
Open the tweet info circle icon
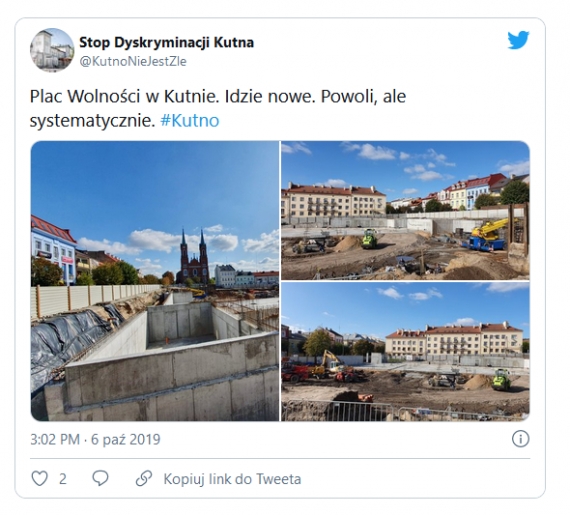pos(520,439)
